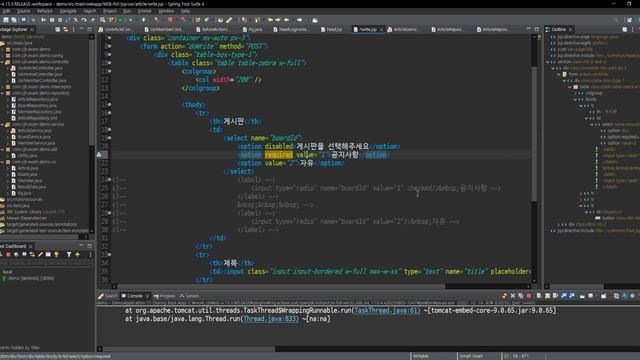Open Boot Dashboard view menu (three dots)
640x360 pixels.
click(90, 255)
